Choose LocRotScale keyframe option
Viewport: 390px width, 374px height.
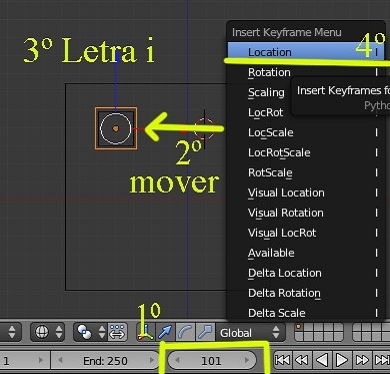click(x=306, y=153)
